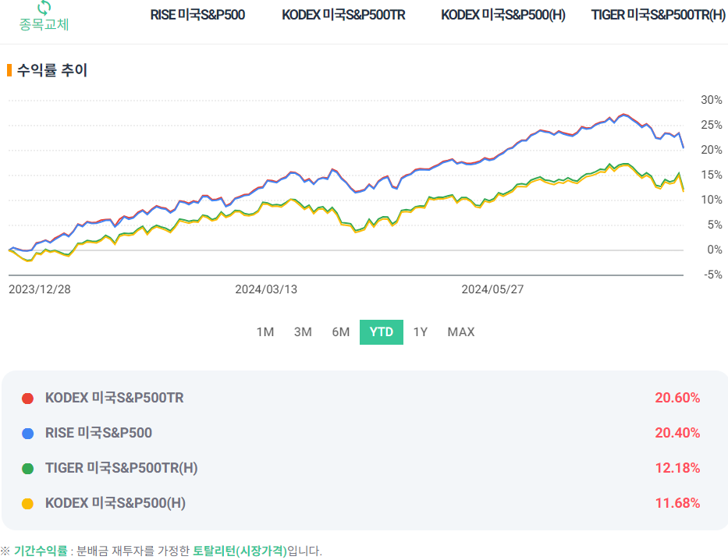Click KODEX 미국S&P500(H) legend name
Image resolution: width=728 pixels, height=560 pixels.
(115, 503)
